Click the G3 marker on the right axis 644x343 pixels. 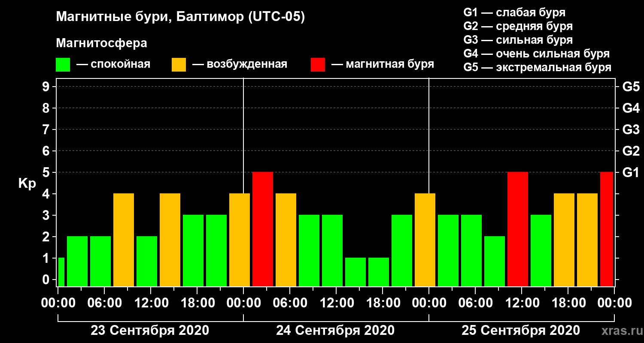[631, 130]
